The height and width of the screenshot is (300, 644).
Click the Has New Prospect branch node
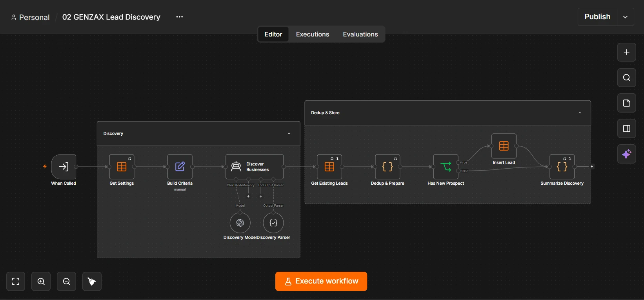[x=446, y=167]
